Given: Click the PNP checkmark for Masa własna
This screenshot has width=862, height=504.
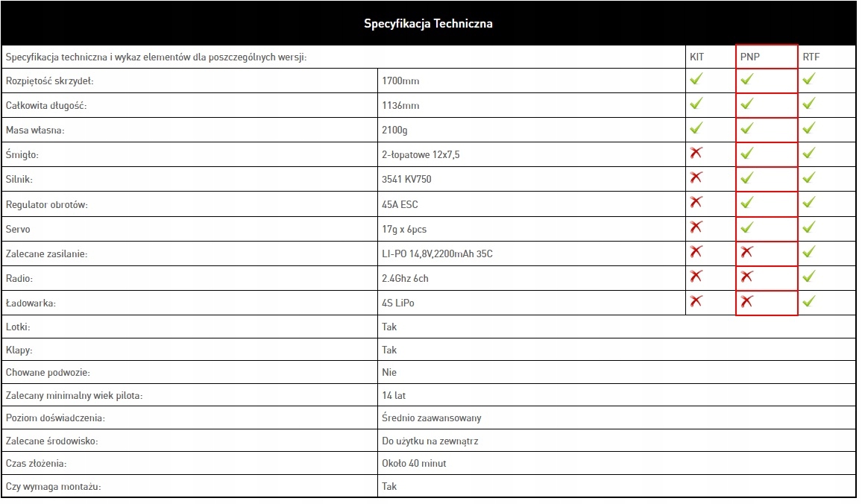Looking at the screenshot, I should [x=747, y=127].
